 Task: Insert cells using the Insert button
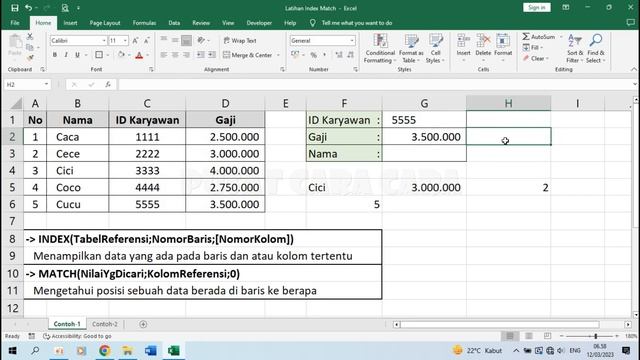[x=463, y=49]
